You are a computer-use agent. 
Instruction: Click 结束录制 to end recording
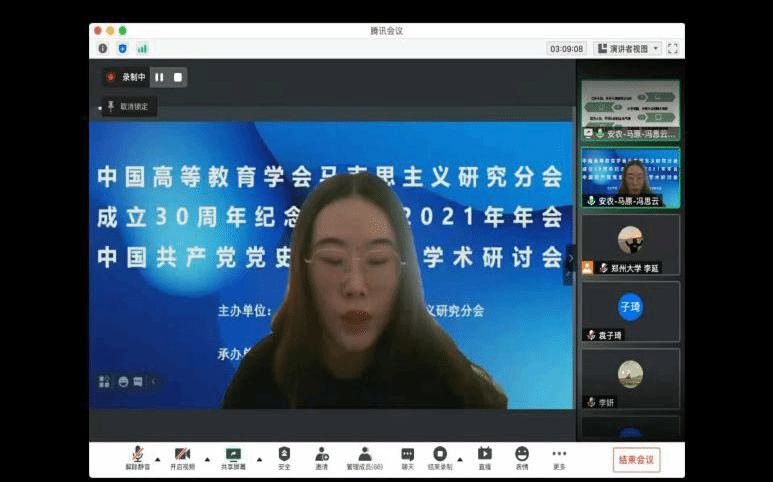click(440, 458)
